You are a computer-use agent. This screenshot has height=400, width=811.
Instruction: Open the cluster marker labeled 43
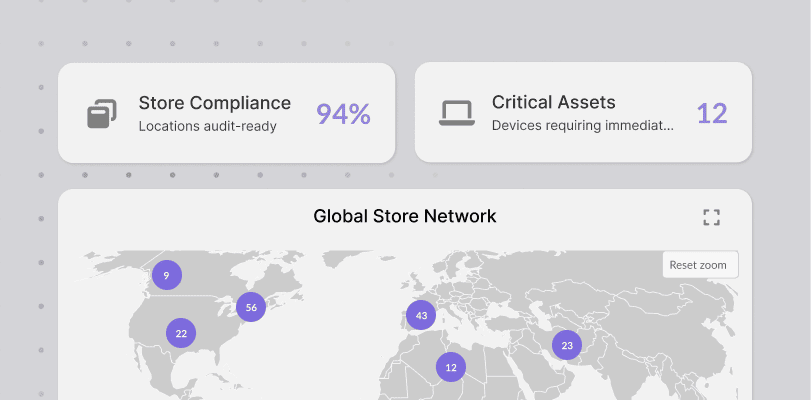click(421, 315)
